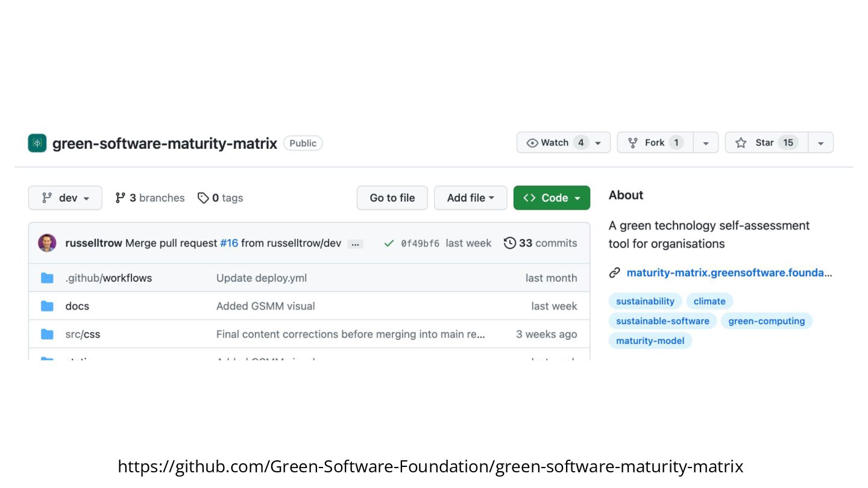The width and height of the screenshot is (868, 488).
Task: Open the russelltrow author link
Action: tap(93, 243)
